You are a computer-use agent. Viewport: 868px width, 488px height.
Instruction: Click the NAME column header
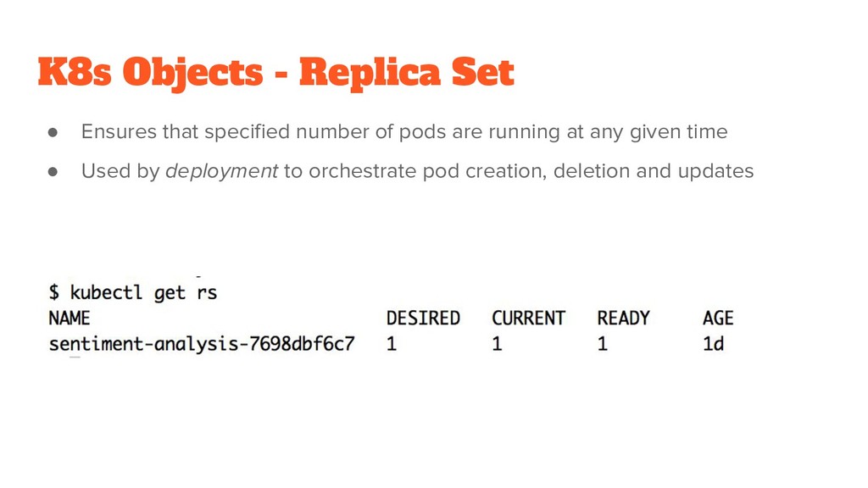[x=70, y=319]
